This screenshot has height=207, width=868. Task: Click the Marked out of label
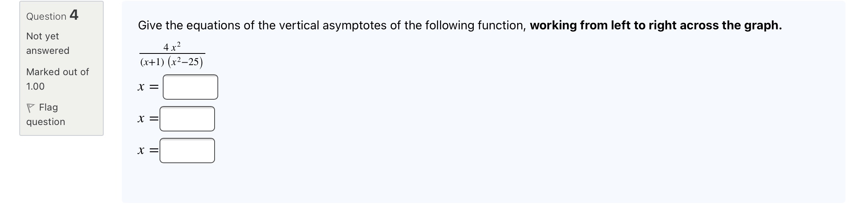click(x=57, y=72)
